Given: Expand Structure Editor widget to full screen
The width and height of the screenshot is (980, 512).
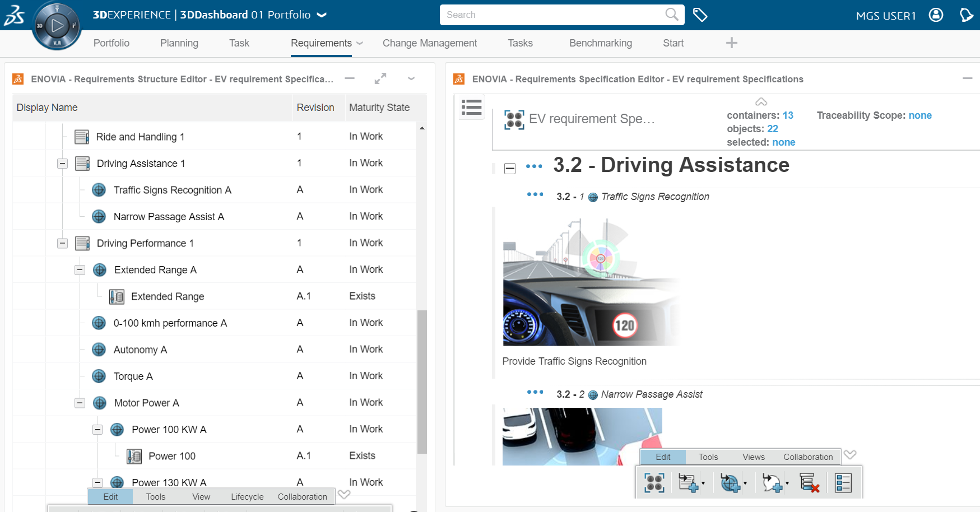Looking at the screenshot, I should pos(380,79).
